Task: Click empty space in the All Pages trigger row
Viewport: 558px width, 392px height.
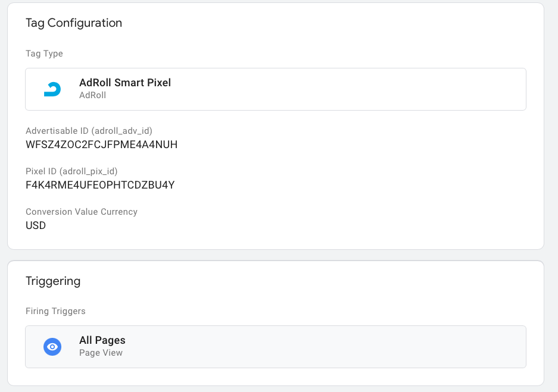Action: pos(357,347)
